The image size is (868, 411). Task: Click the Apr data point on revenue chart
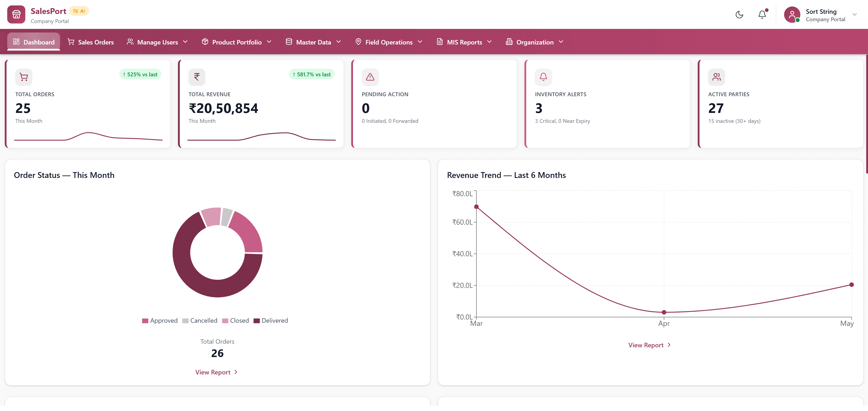point(664,313)
